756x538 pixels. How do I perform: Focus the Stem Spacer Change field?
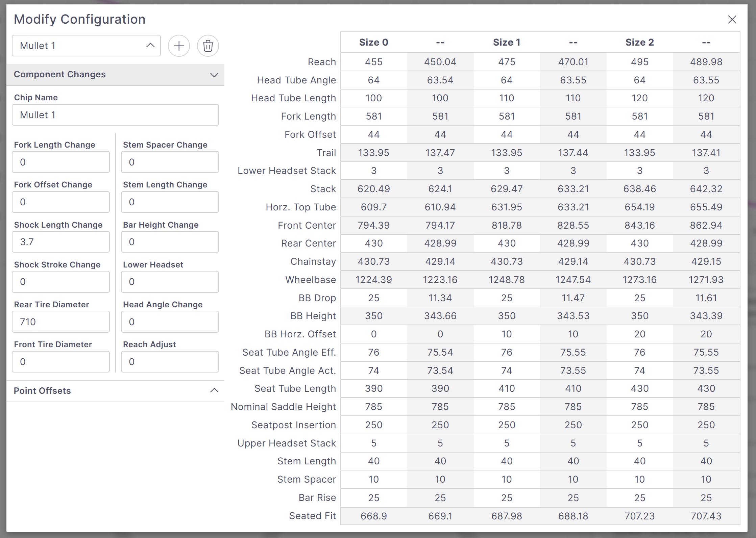170,162
